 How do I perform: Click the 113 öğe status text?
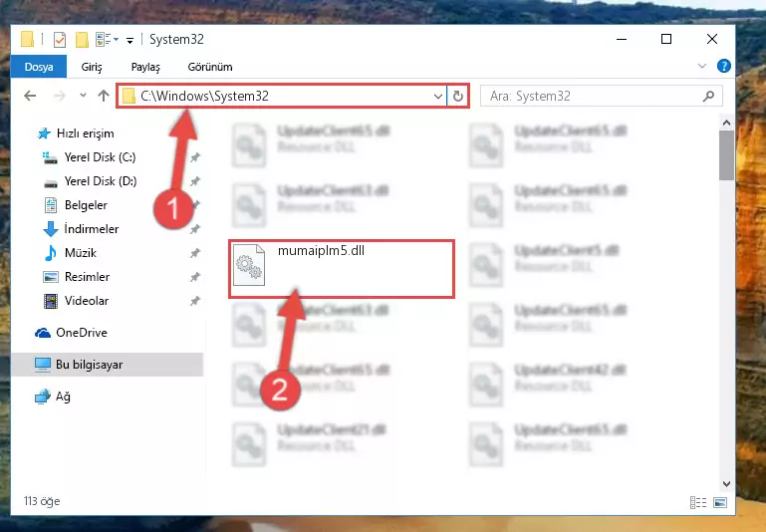42,501
